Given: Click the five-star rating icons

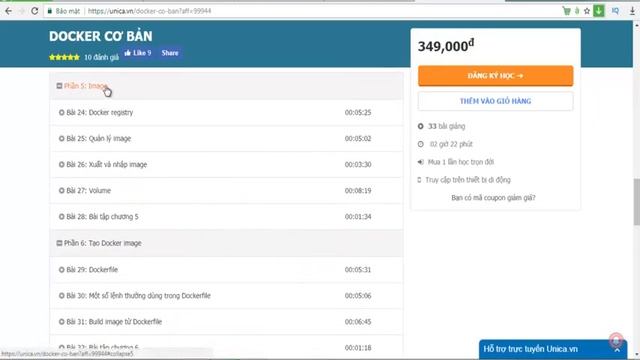Looking at the screenshot, I should point(64,57).
